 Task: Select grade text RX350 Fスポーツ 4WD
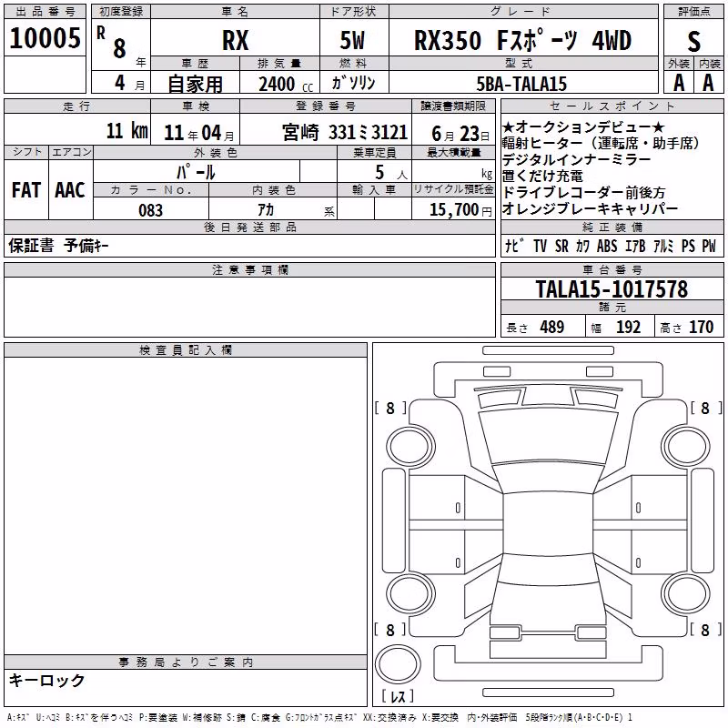pos(522,40)
